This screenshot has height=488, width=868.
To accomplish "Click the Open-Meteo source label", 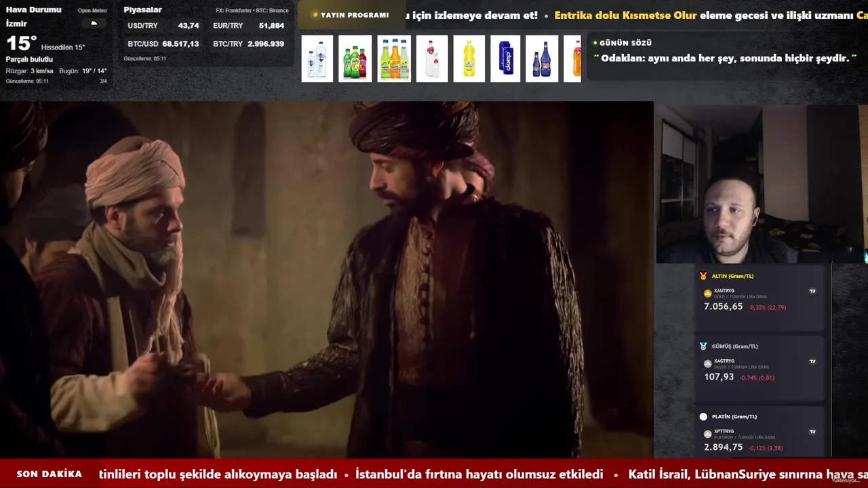I will (x=92, y=11).
